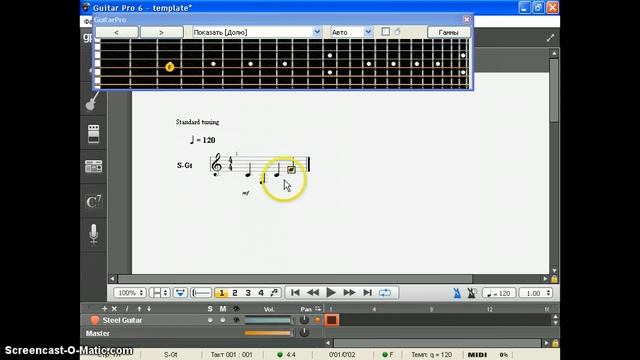Screen dimensions: 640x360
Task: Click the MIDI indicator in status bar
Action: [x=477, y=355]
